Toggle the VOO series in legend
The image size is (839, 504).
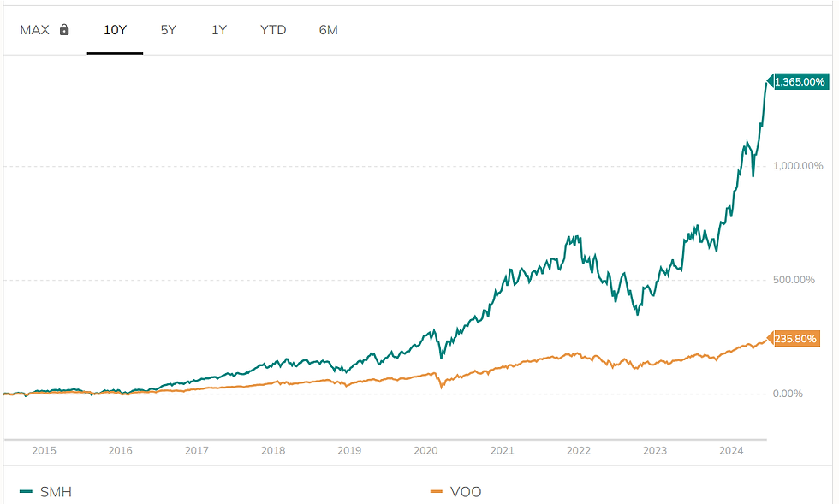pos(466,492)
